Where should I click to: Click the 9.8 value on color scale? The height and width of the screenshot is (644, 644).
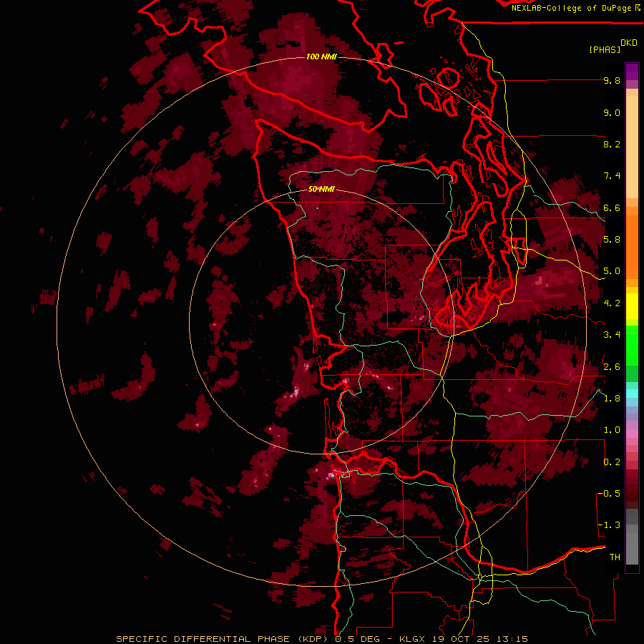[612, 80]
